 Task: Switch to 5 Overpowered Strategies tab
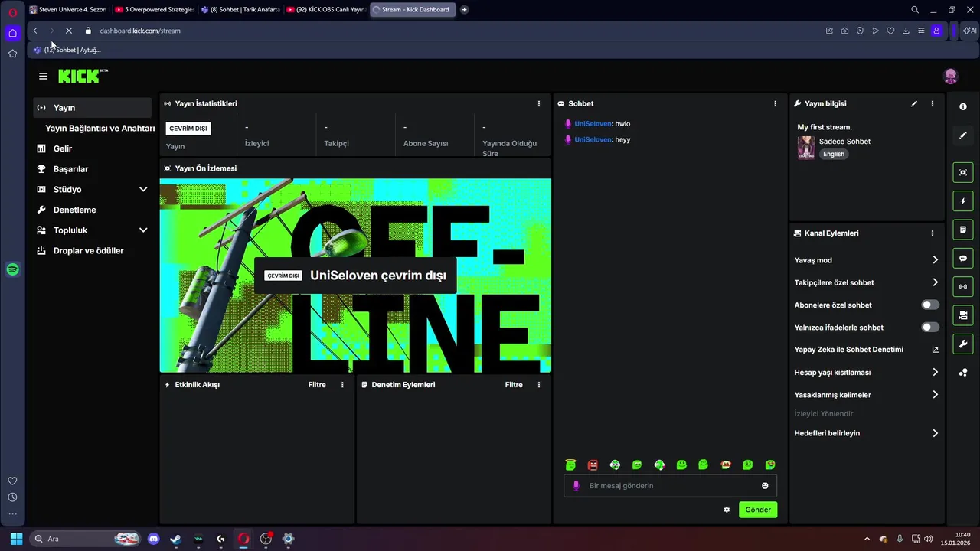pos(153,10)
